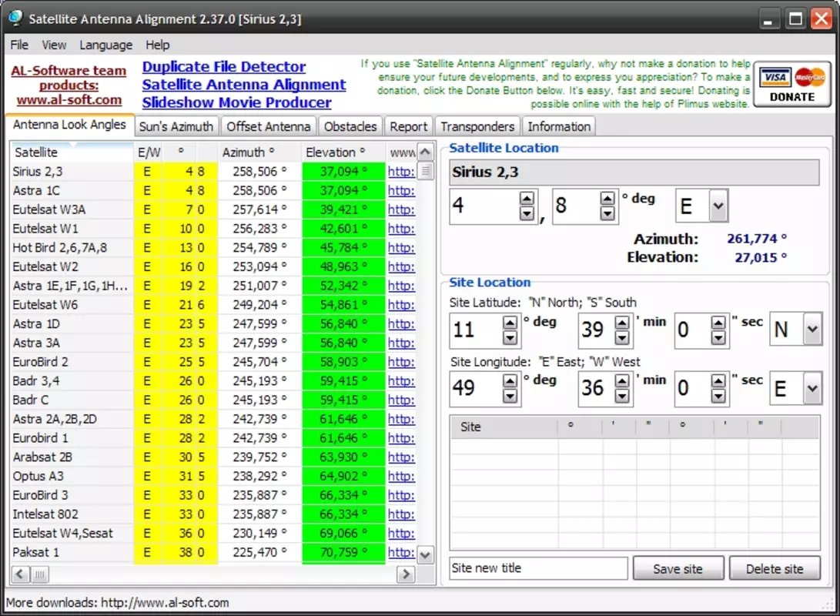Select the Eutelsat W3A satellite row

coord(213,209)
